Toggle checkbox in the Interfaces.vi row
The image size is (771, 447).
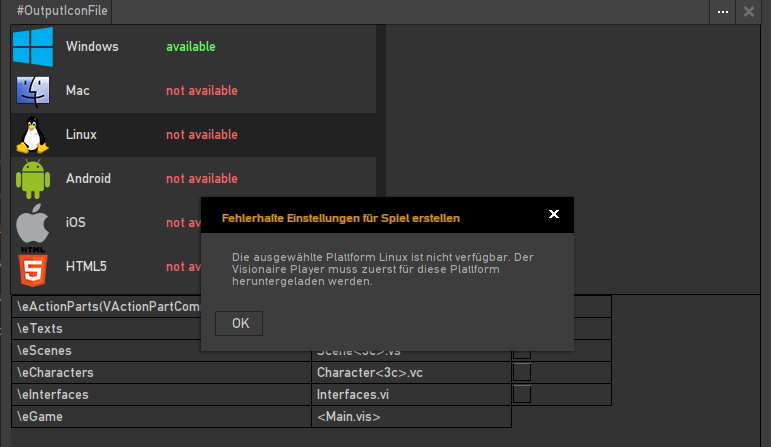click(x=522, y=394)
